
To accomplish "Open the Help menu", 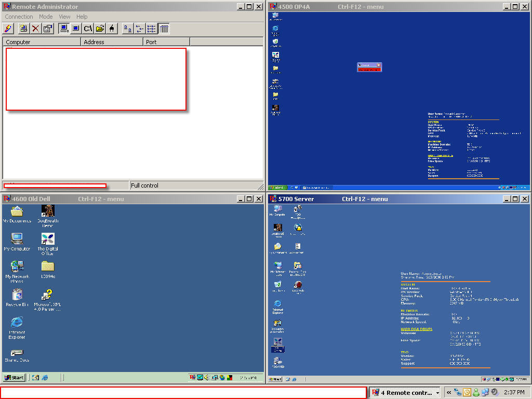I will click(x=82, y=17).
